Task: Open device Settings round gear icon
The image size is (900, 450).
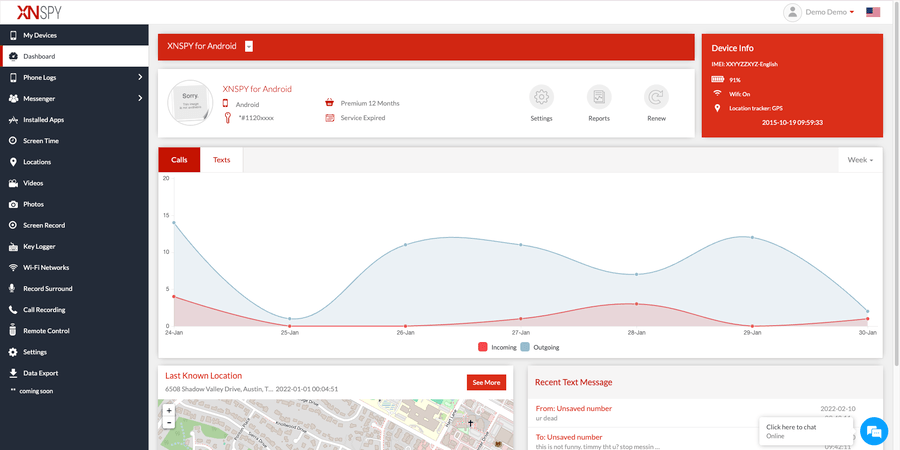Action: pos(541,97)
